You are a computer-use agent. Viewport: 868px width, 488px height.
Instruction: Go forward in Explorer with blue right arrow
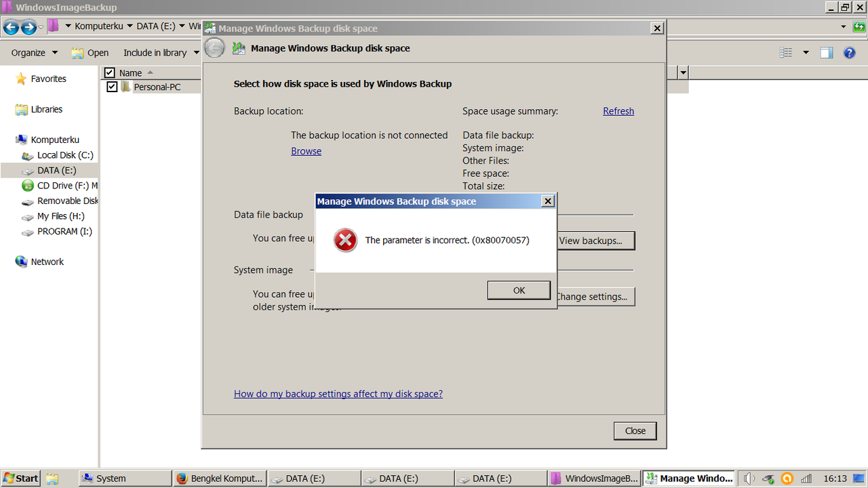pos(28,27)
